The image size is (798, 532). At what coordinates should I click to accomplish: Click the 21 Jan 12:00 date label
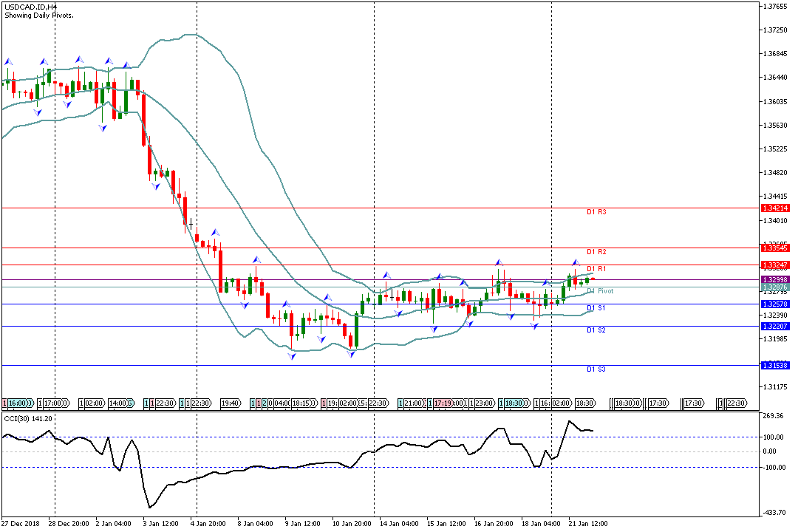589,523
